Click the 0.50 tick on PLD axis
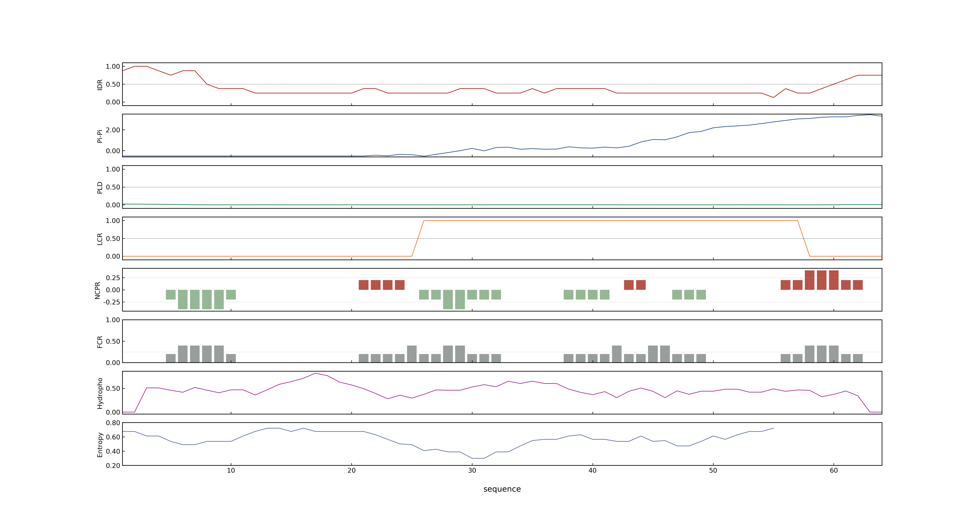This screenshot has width=980, height=523. click(x=113, y=187)
